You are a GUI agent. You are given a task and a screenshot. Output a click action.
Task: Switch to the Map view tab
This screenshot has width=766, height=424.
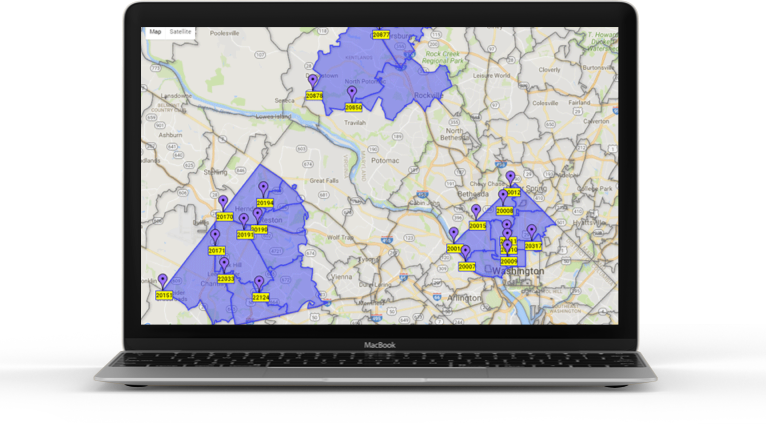[x=155, y=32]
